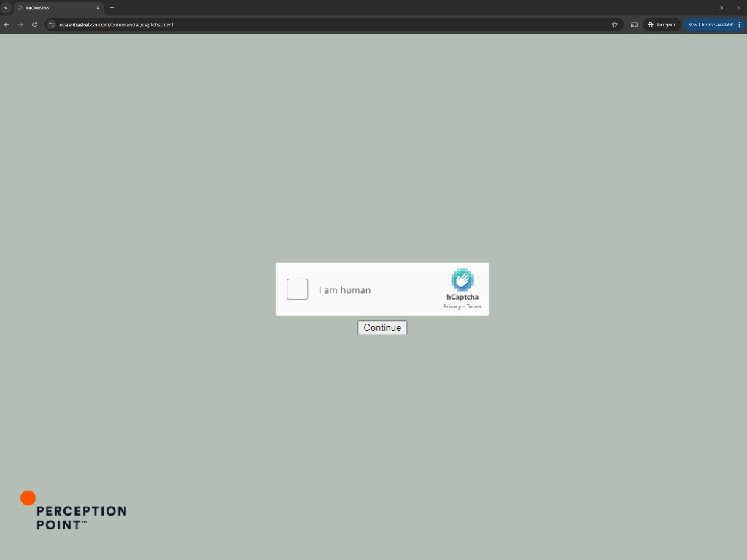Go back using the browser back arrow
This screenshot has height=560, width=747.
tap(7, 25)
